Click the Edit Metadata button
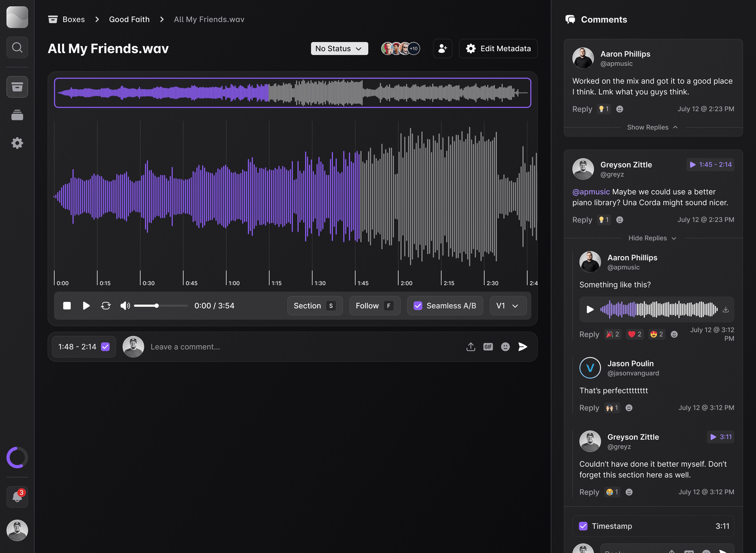Screen dimensions: 756x553 498,49
